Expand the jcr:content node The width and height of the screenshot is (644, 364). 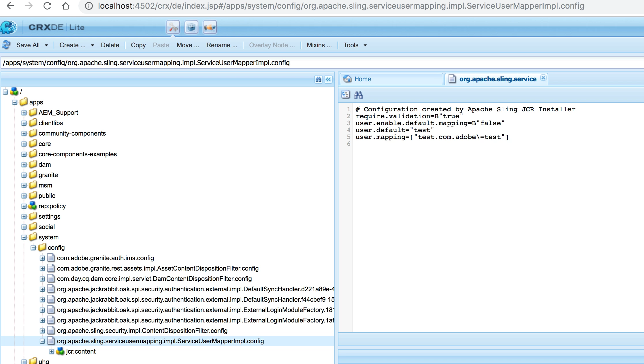pos(52,352)
